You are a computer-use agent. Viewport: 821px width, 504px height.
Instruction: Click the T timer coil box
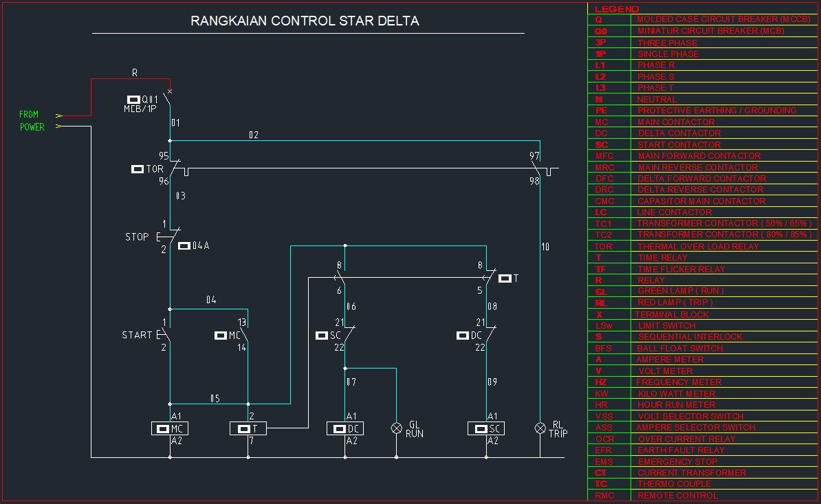click(248, 428)
